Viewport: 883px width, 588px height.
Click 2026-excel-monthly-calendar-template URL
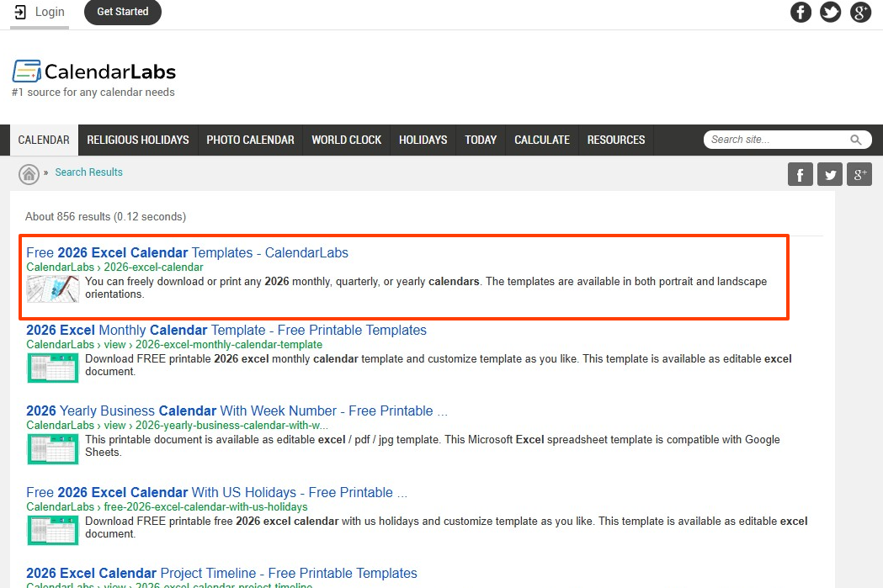click(174, 344)
